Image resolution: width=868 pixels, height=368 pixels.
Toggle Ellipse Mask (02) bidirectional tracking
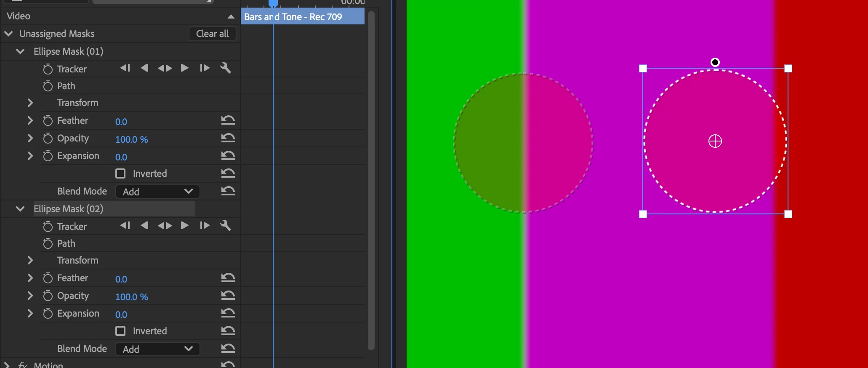click(165, 226)
